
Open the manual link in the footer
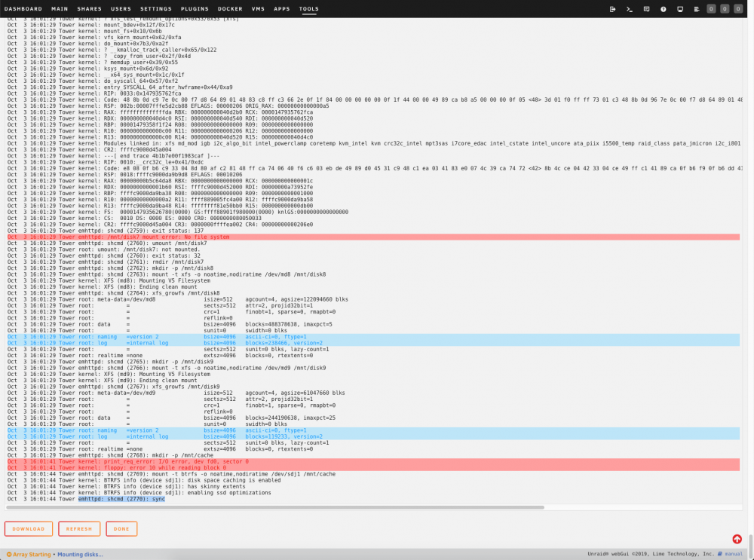734,554
